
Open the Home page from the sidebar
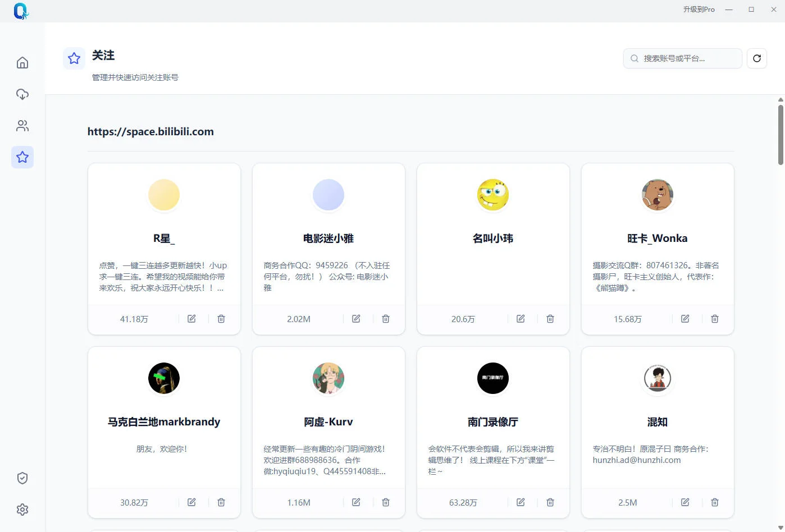coord(22,62)
